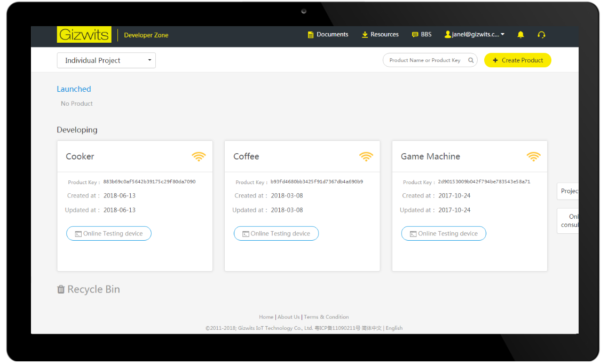
Task: Click the janel@gizwits user avatar icon
Action: (448, 34)
